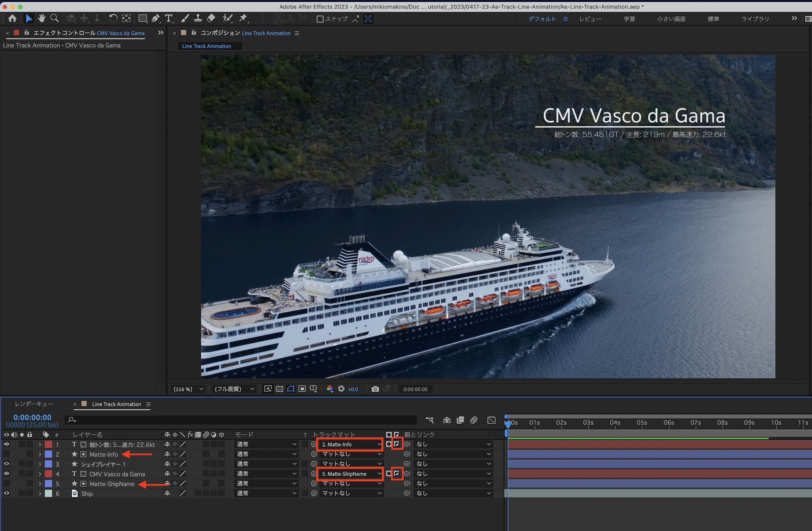Select the Rotation tool
This screenshot has width=812, height=531.
coord(113,18)
